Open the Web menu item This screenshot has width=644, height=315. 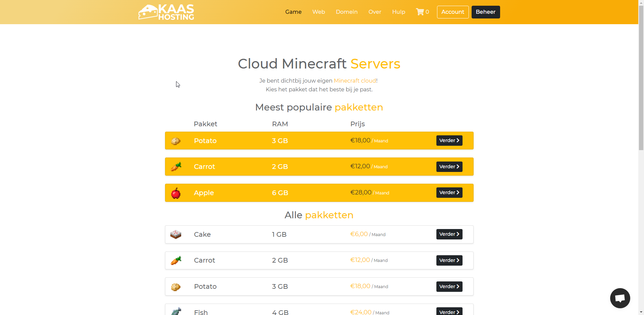(x=318, y=12)
